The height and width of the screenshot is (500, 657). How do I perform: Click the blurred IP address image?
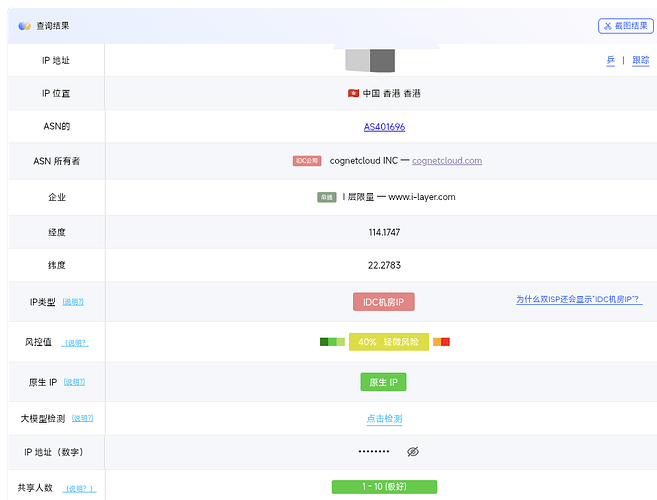click(370, 60)
